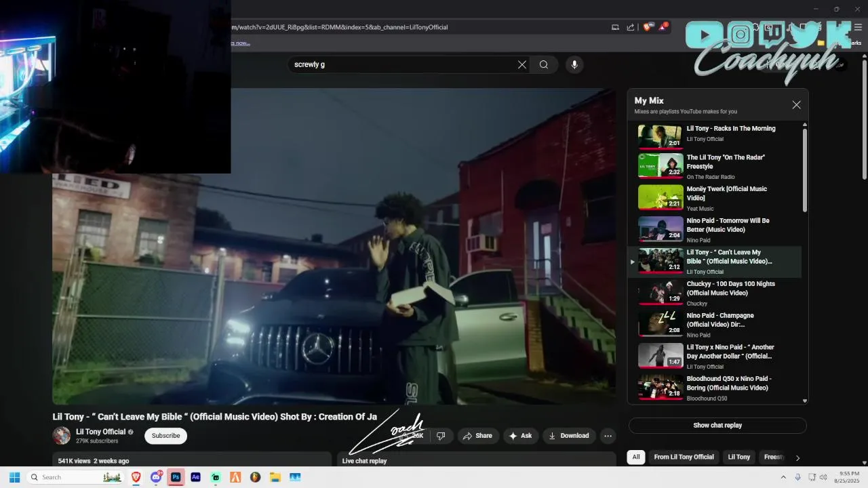Viewport: 868px width, 488px height.
Task: Click the orange app icon beside the FL Studio icon
Action: [x=235, y=477]
